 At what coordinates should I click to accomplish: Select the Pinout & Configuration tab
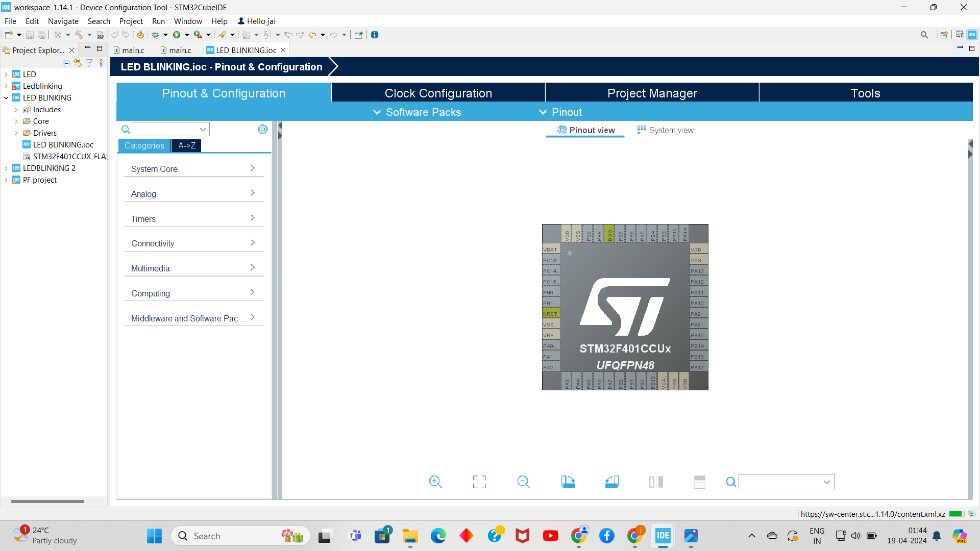click(x=224, y=93)
